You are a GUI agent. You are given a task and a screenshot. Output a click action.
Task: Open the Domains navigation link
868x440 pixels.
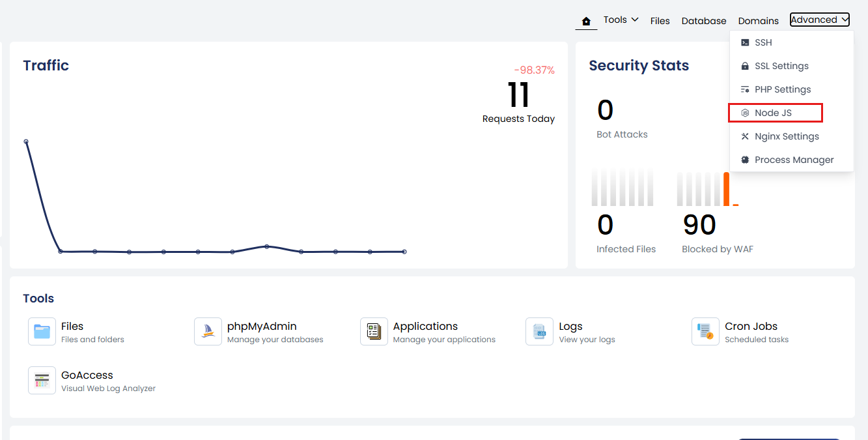pos(759,21)
